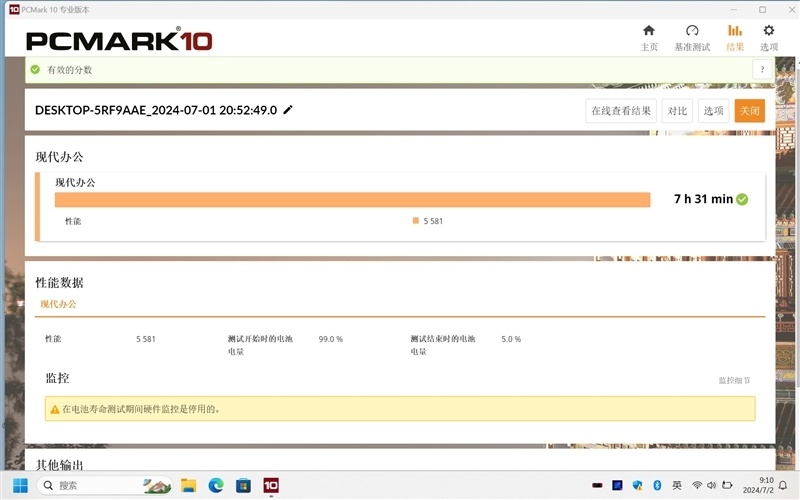Viewport: 800px width, 500px height.
Task: Click the black-red tray icon
Action: click(x=597, y=485)
